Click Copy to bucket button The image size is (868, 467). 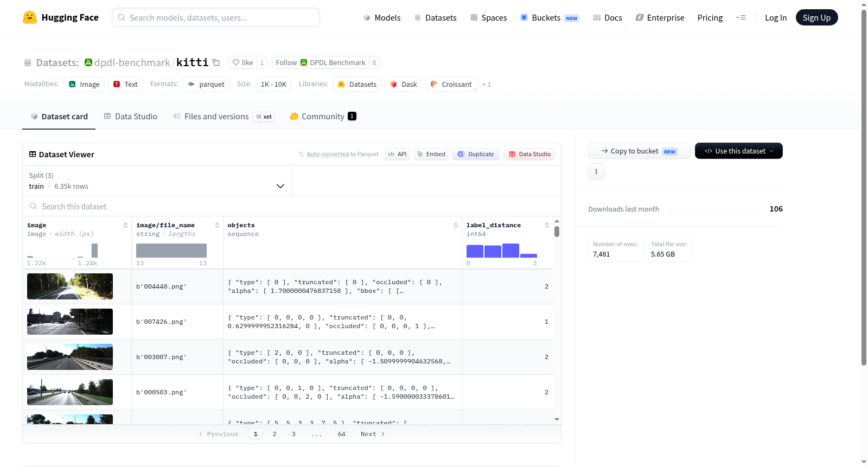point(639,151)
